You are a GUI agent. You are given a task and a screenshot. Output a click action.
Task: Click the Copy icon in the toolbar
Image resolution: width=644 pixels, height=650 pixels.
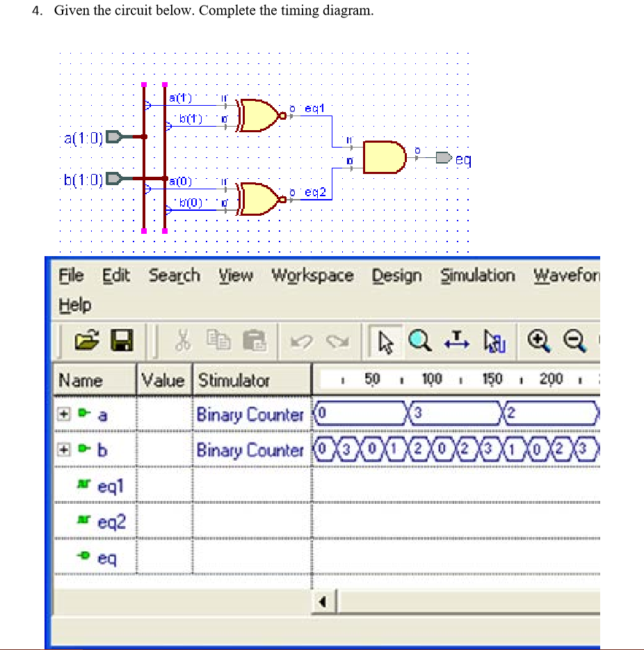(x=219, y=340)
